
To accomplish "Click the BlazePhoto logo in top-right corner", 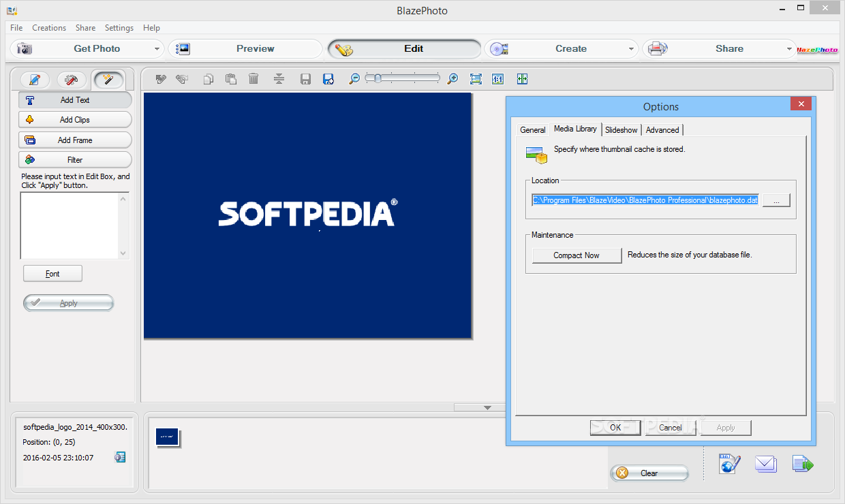I will (x=817, y=49).
